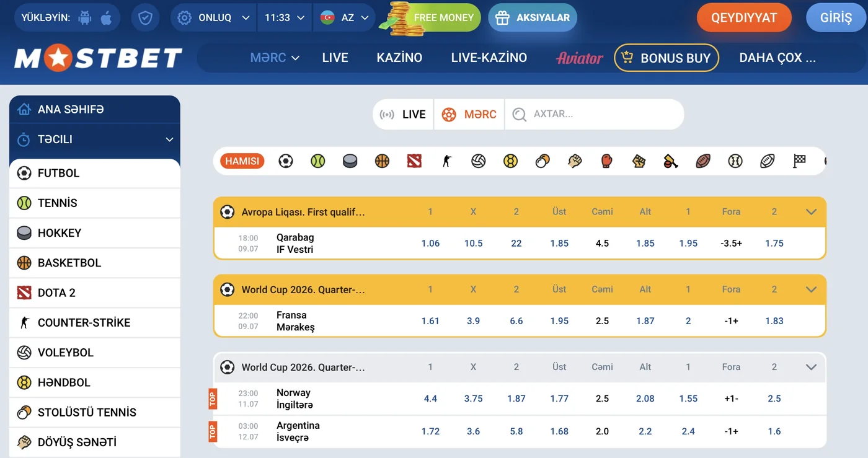Click the AKSİYALAR promotions button

533,17
